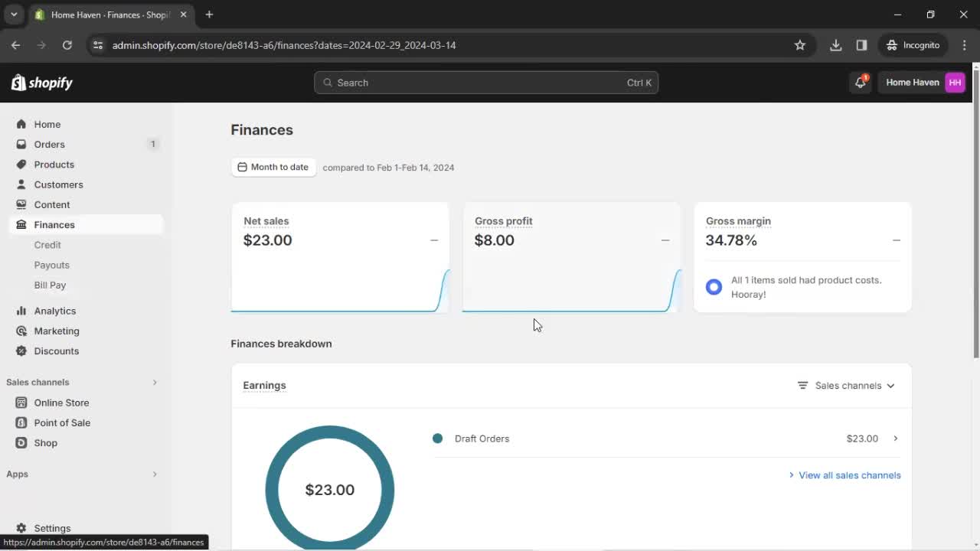Click the Analytics bar chart icon

21,311
